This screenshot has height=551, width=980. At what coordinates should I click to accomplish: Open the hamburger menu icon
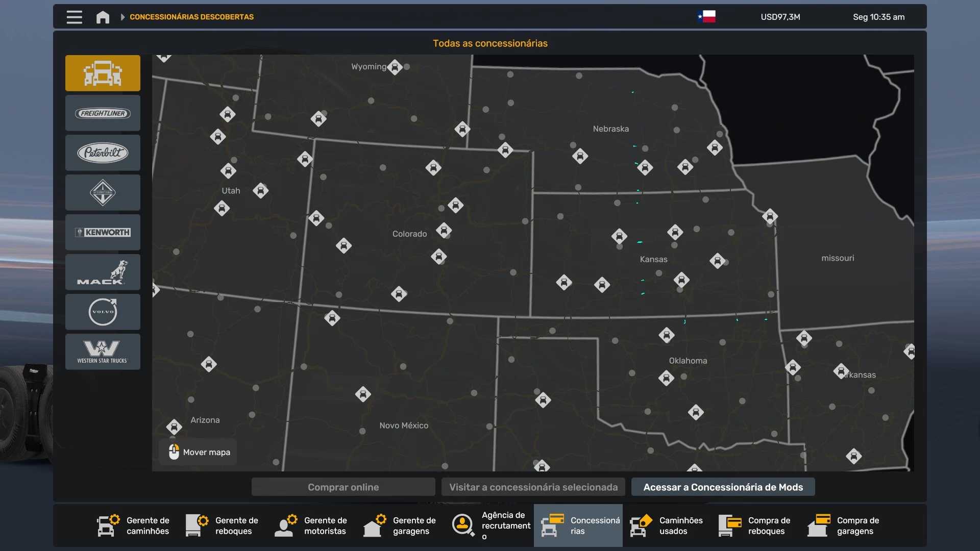74,17
